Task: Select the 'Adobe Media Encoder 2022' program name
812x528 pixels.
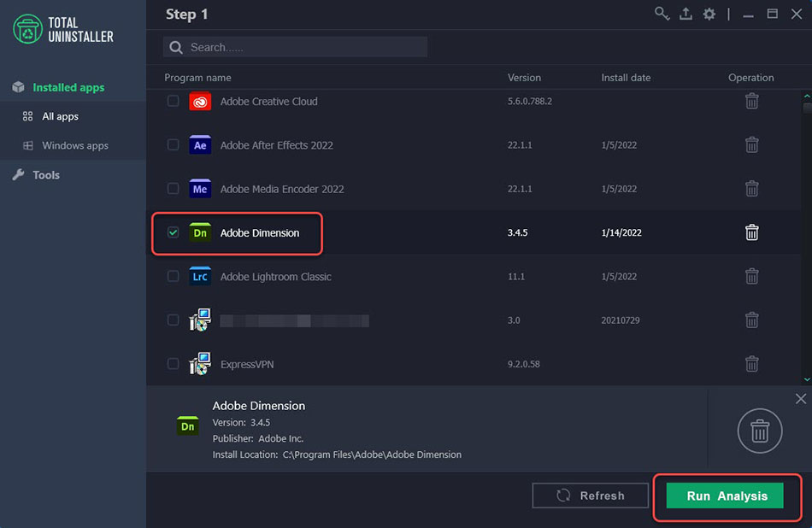Action: (x=282, y=189)
